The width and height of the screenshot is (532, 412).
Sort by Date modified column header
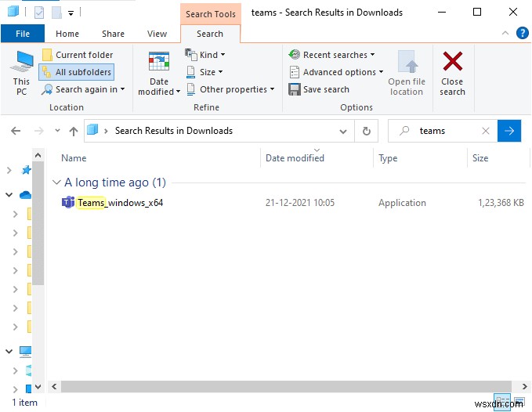pos(295,158)
